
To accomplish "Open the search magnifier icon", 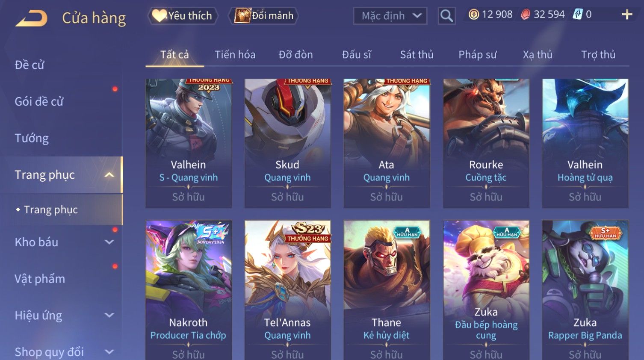I will click(x=446, y=16).
